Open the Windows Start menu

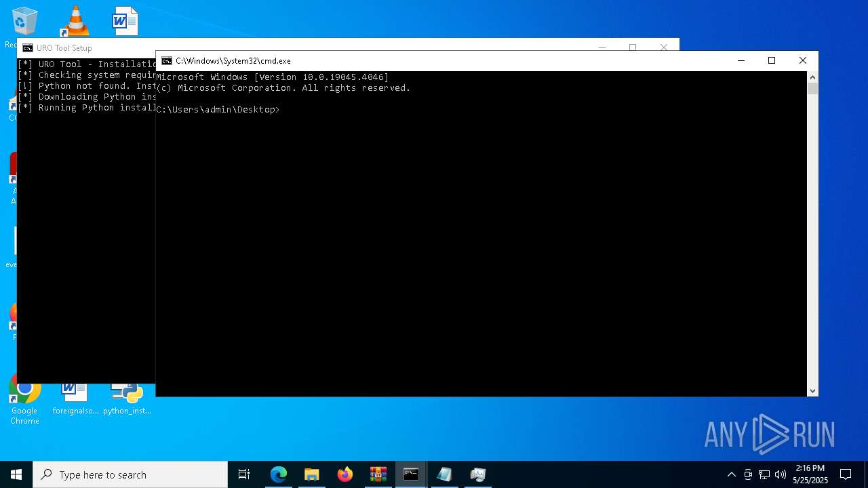(16, 474)
